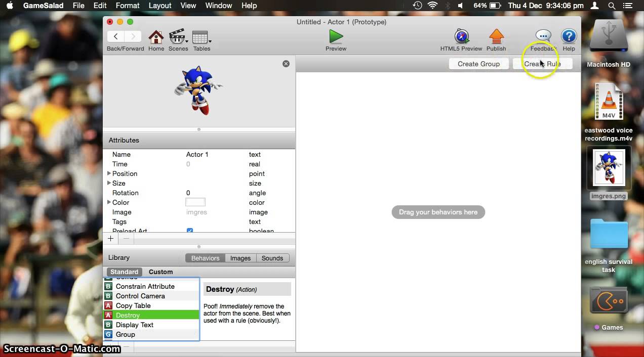Image resolution: width=644 pixels, height=357 pixels.
Task: Click the Create Rule button
Action: pos(542,64)
